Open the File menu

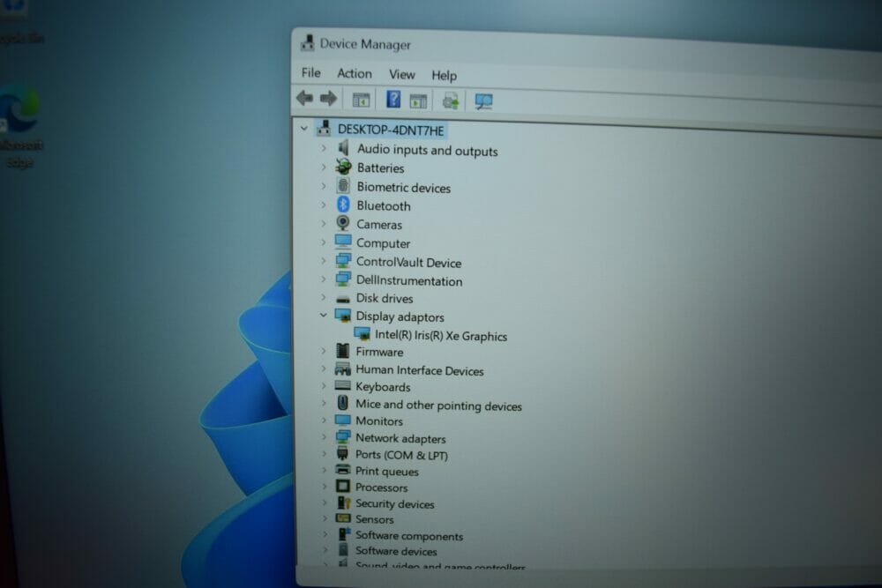click(311, 72)
